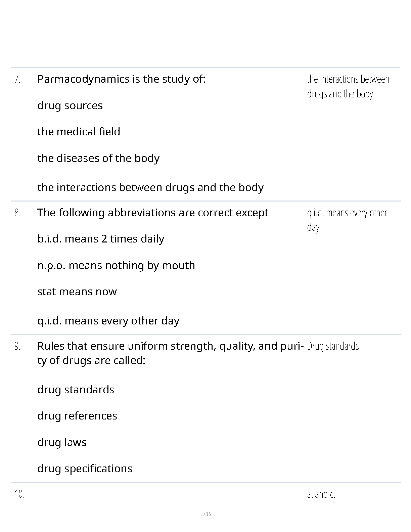This screenshot has width=411, height=532.
Task: Click the "Drug standards" answer in right column
Action: point(333,346)
